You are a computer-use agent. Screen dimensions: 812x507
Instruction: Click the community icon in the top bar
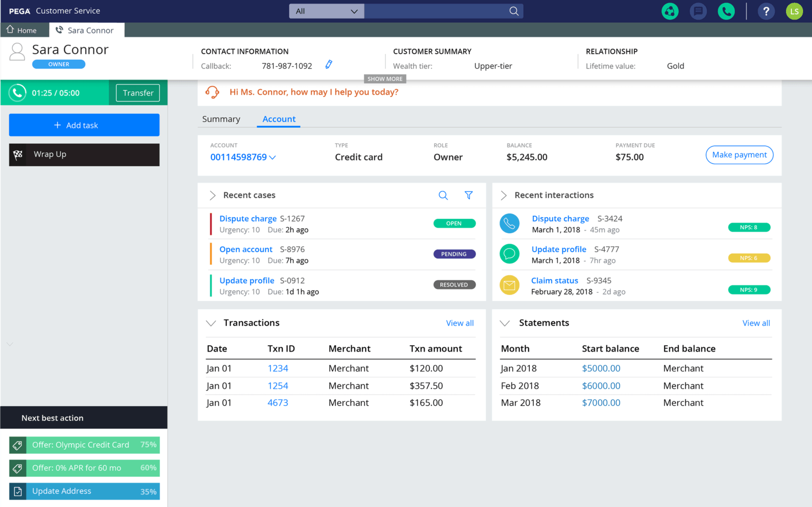670,11
